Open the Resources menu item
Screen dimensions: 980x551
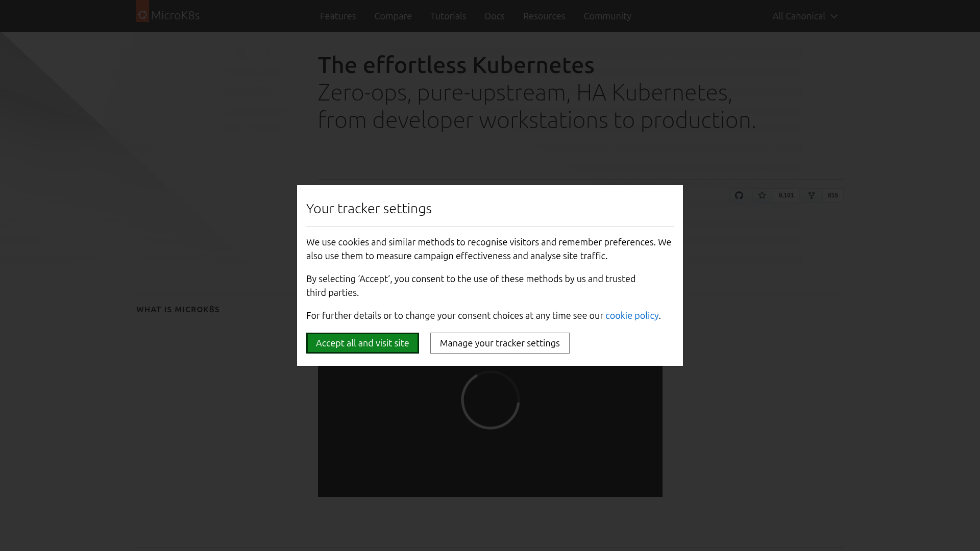pyautogui.click(x=544, y=16)
